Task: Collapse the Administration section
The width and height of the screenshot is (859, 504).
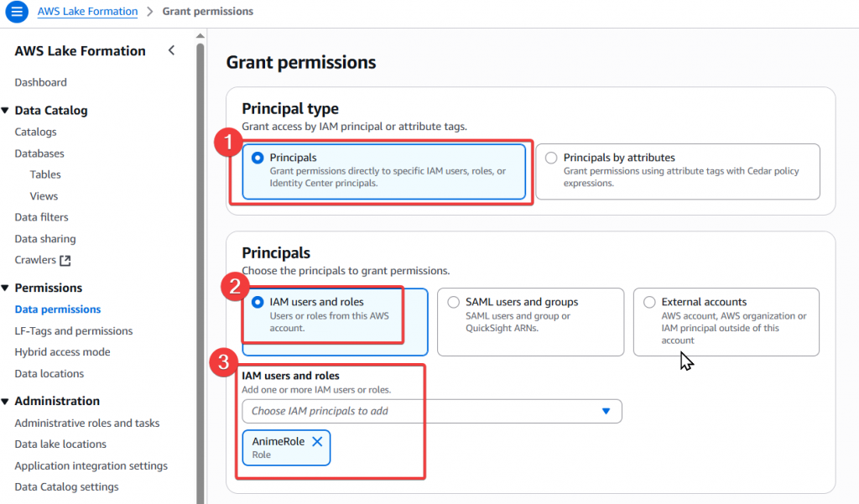Action: coord(6,401)
